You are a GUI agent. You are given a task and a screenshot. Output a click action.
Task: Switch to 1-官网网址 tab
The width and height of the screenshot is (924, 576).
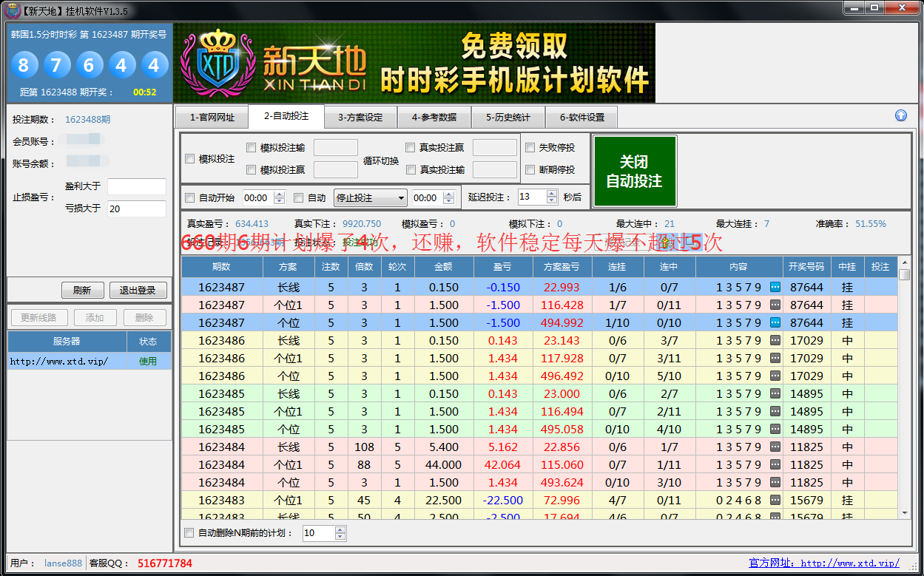(x=212, y=117)
